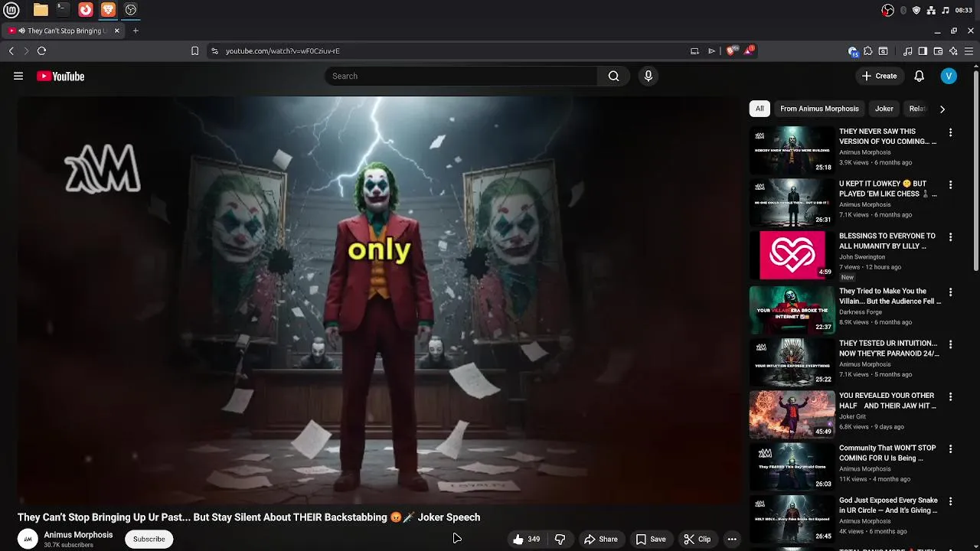Click the install app icon in the address bar
Screen dimensions: 980x551
pos(694,51)
